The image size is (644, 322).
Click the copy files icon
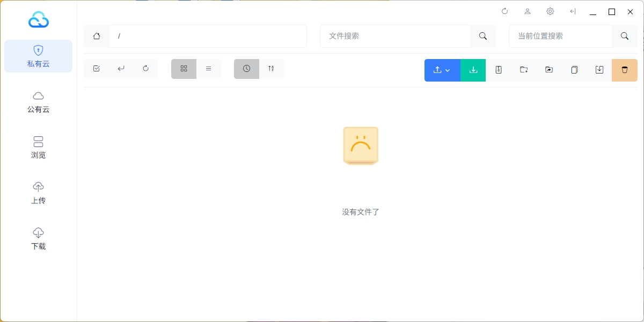tap(574, 70)
